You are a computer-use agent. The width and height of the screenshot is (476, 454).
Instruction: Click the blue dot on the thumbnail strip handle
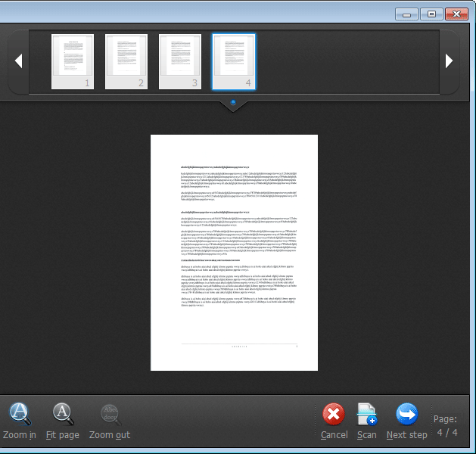click(x=233, y=102)
